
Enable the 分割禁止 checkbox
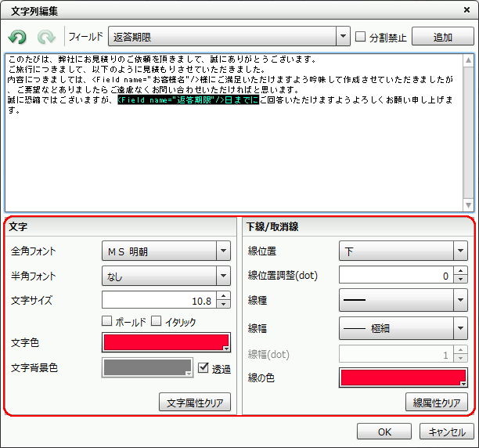pyautogui.click(x=361, y=37)
